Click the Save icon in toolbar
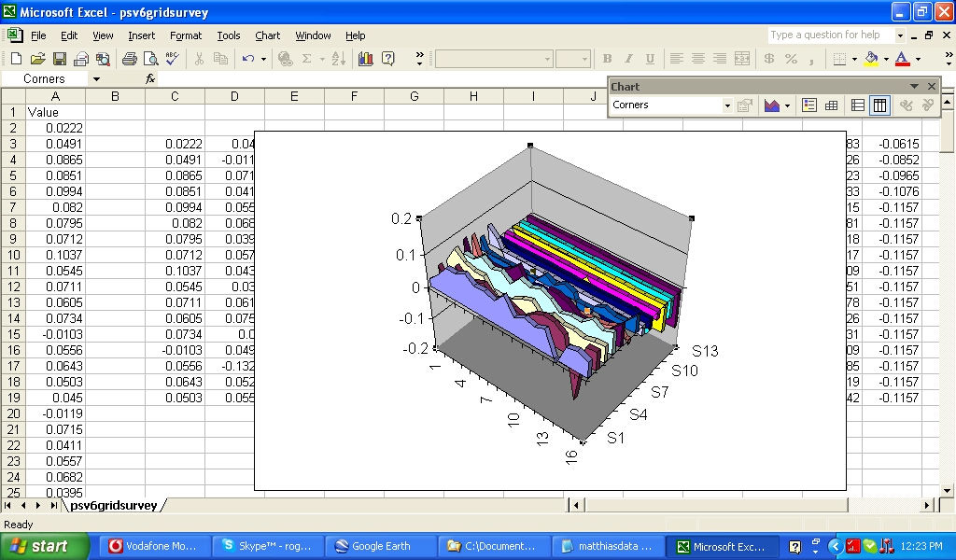 (x=59, y=59)
